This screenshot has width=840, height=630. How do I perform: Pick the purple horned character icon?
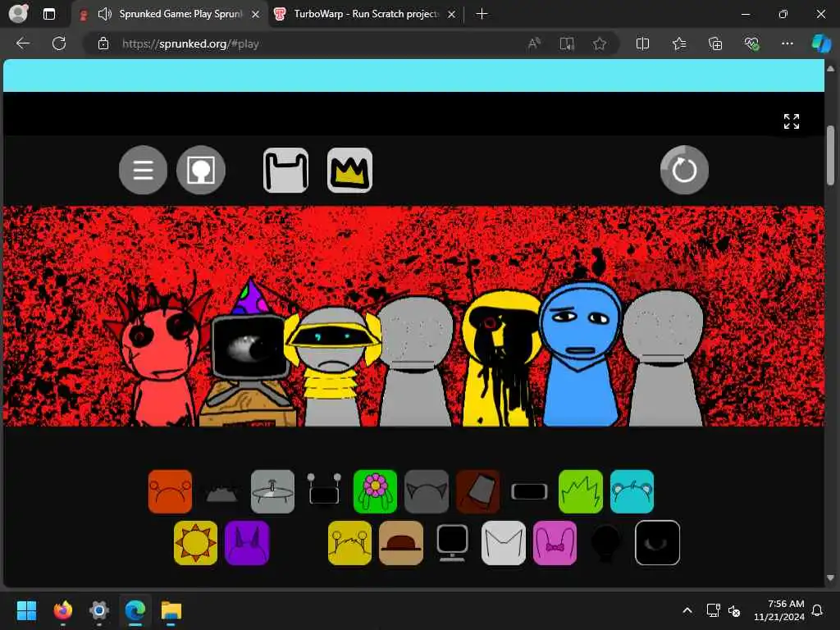point(247,543)
